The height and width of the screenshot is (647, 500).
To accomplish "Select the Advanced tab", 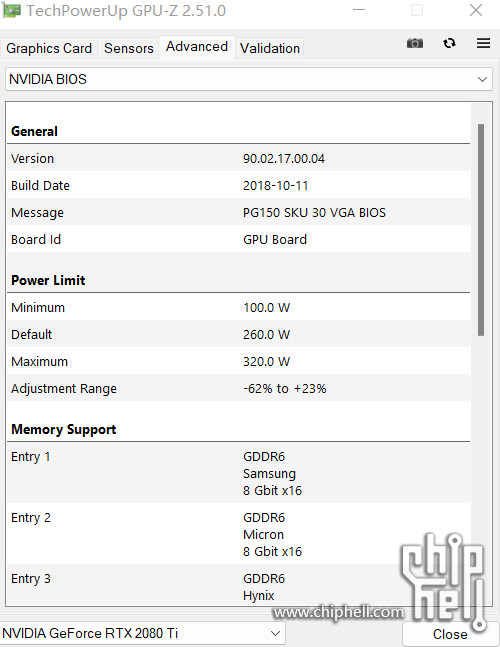I will 197,47.
